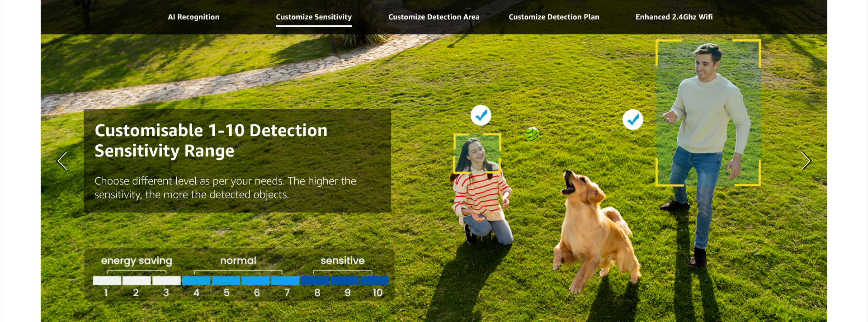868x322 pixels.
Task: Advance to the next carousel slide
Action: 806,161
